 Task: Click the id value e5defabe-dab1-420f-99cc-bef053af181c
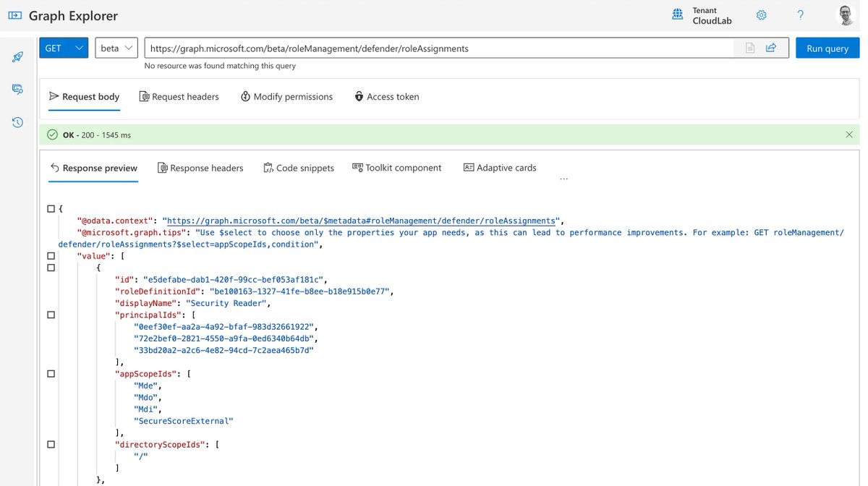[235, 279]
